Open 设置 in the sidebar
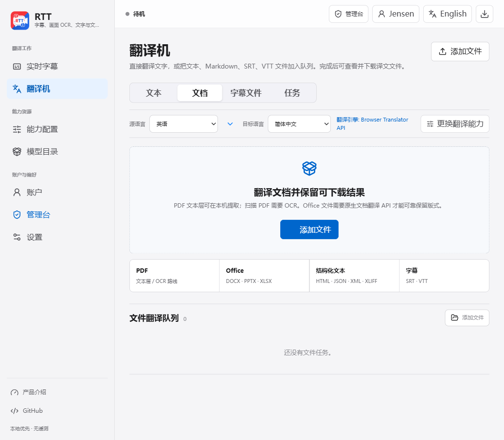The image size is (504, 440). (x=57, y=237)
